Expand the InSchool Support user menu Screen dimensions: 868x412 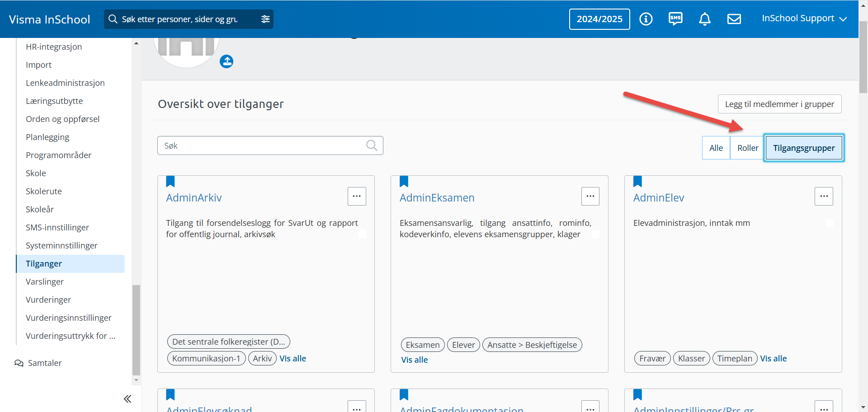point(804,19)
